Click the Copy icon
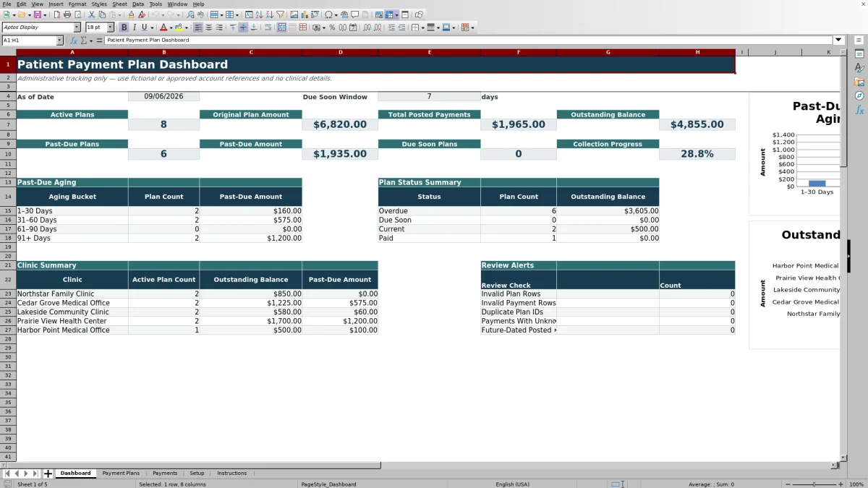 pos(102,14)
